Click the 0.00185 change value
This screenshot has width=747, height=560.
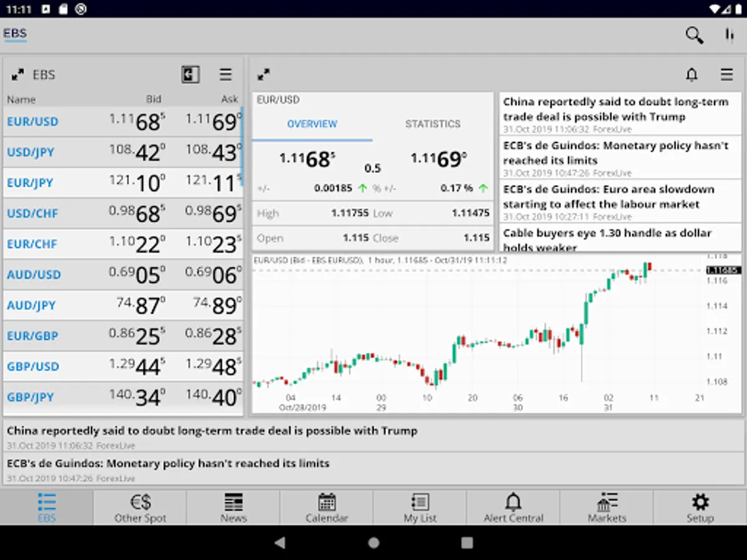point(333,188)
